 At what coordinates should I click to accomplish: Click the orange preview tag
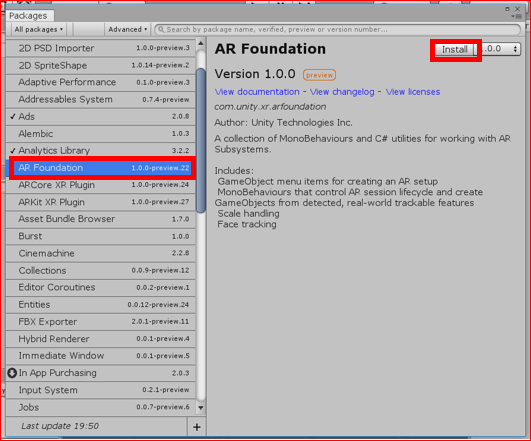[319, 75]
